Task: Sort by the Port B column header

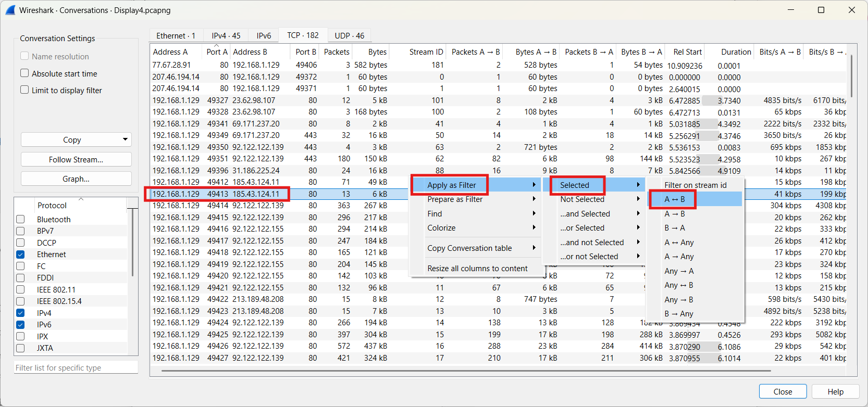Action: coord(305,52)
